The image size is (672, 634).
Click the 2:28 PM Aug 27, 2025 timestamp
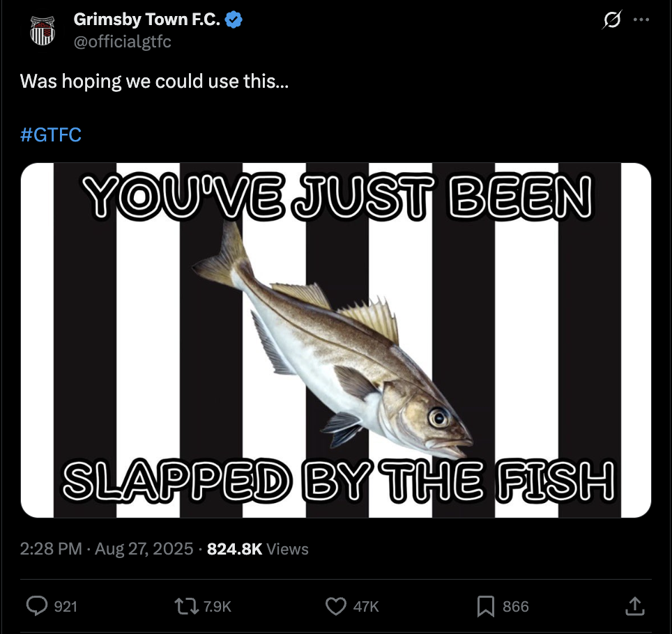click(x=107, y=549)
